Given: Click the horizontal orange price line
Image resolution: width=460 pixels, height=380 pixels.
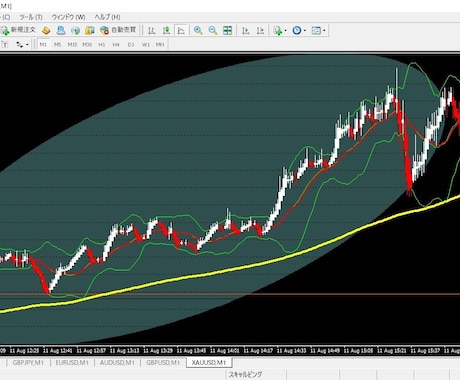Looking at the screenshot, I should (230, 294).
